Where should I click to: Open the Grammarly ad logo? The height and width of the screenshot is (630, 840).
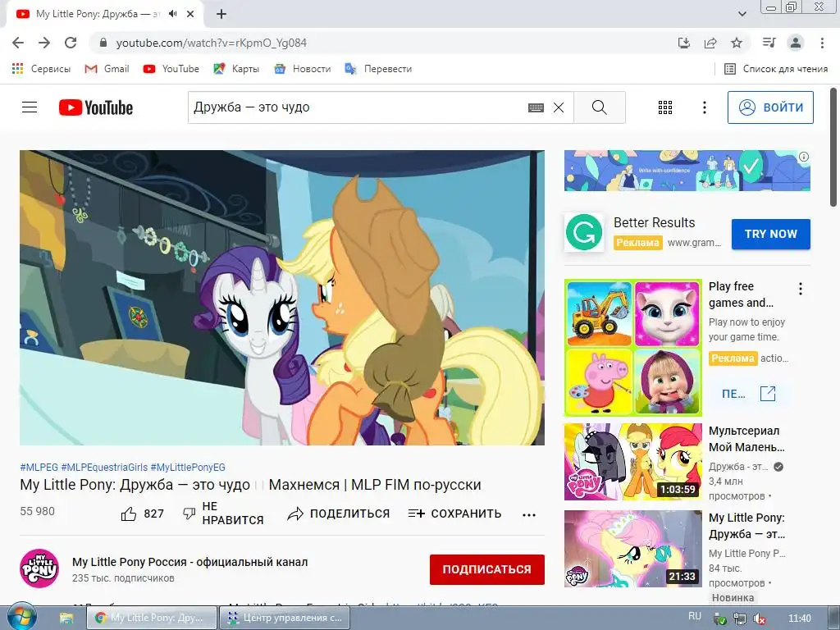(x=584, y=232)
